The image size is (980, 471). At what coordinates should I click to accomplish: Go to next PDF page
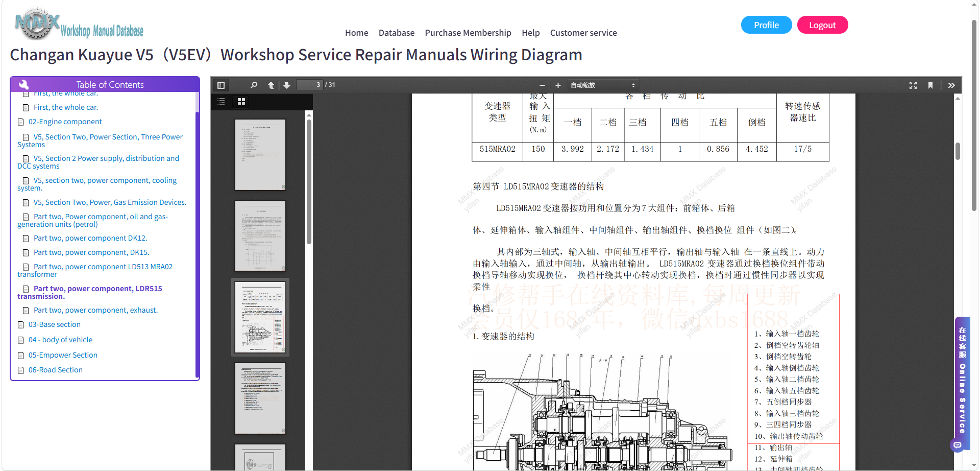tap(287, 85)
